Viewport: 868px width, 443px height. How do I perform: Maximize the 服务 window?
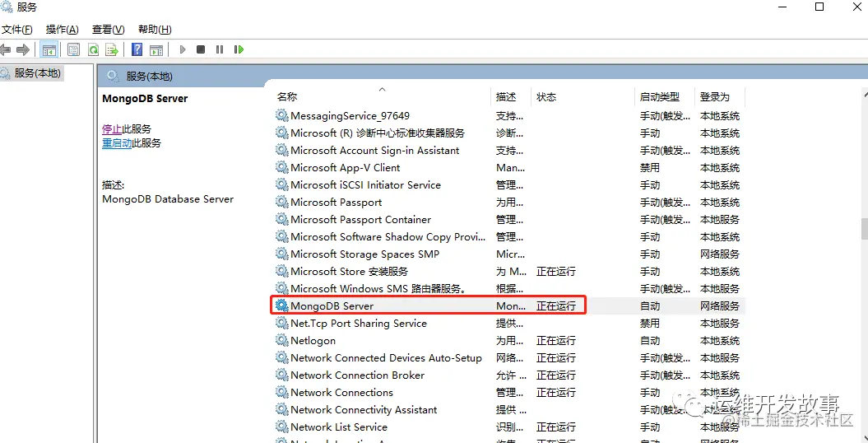[819, 7]
